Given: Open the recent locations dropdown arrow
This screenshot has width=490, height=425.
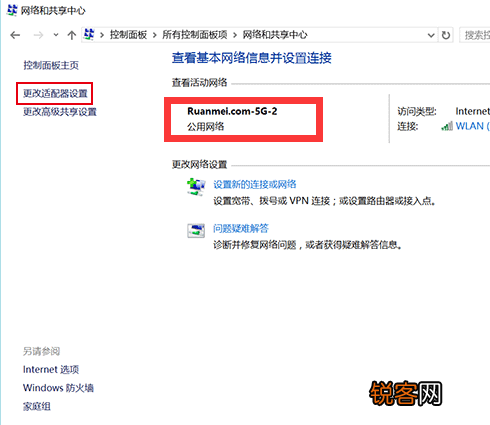Looking at the screenshot, I should click(x=56, y=35).
